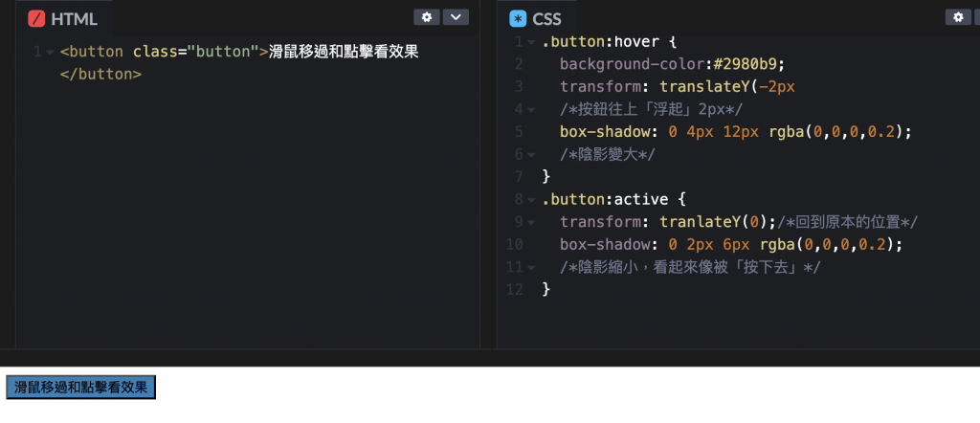Expand the HTML panel dropdown chevron
Screen dimensions: 980x423
[456, 17]
